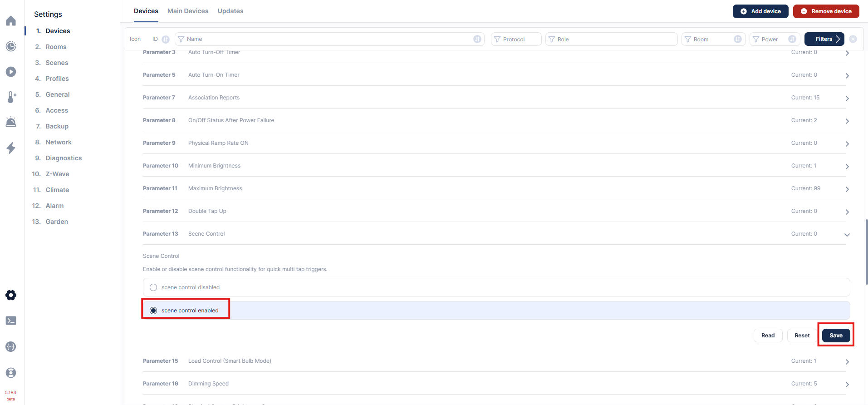
Task: Click the Reset button
Action: pos(802,336)
